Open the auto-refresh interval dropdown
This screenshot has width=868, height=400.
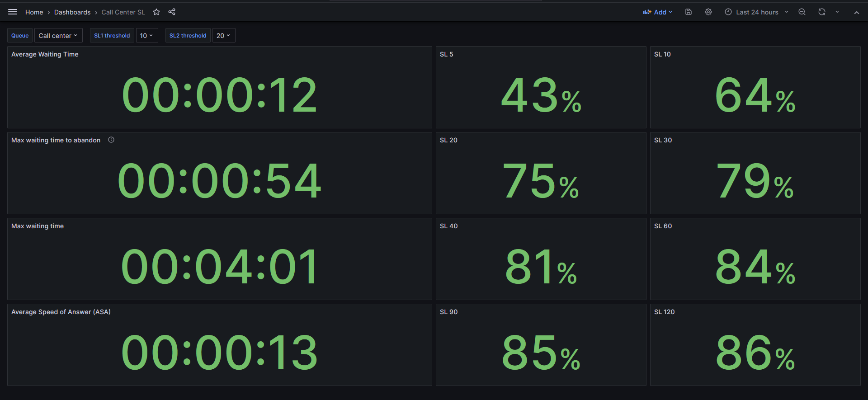pyautogui.click(x=837, y=12)
